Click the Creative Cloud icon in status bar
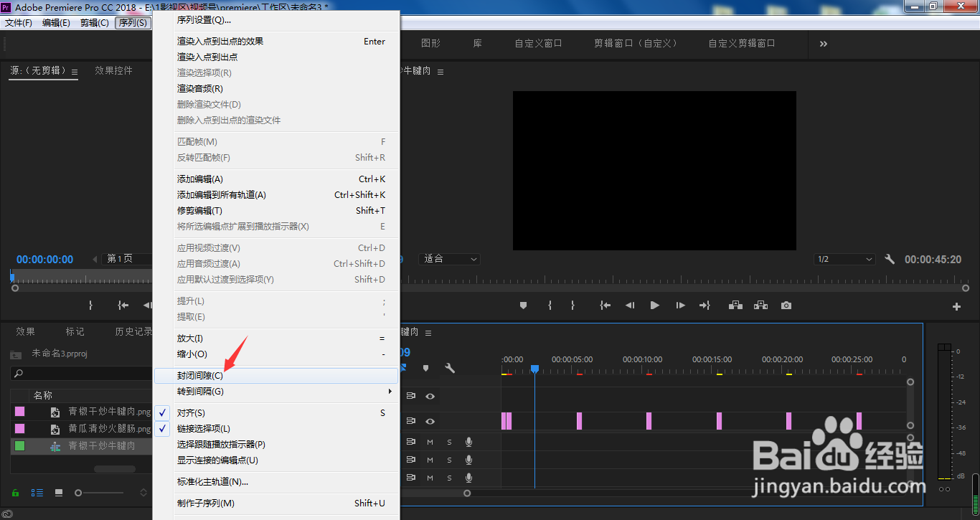 click(7, 514)
